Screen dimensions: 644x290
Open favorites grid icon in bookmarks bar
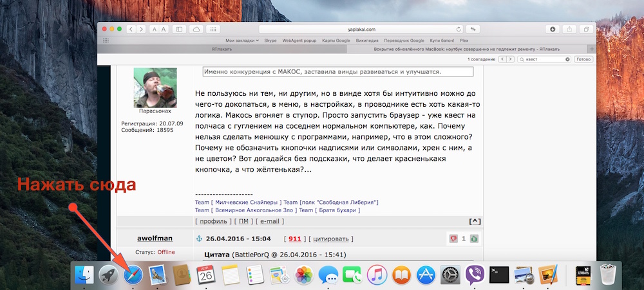coord(106,41)
